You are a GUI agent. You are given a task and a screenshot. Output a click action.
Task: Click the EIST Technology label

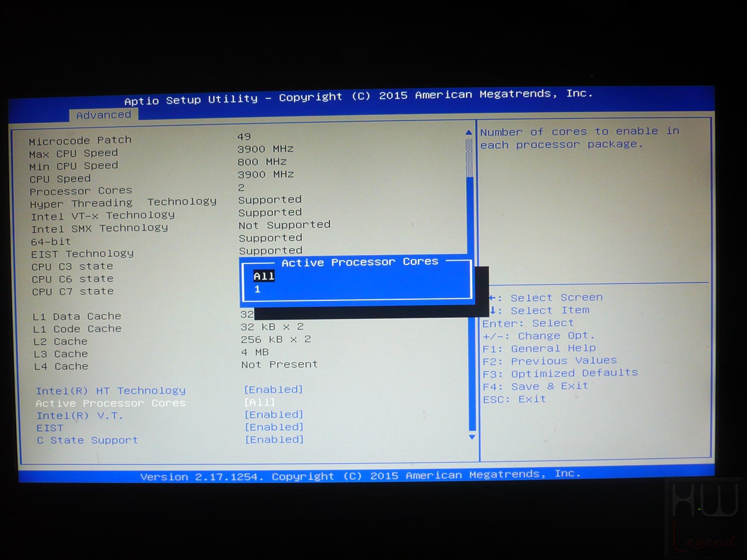[x=82, y=254]
